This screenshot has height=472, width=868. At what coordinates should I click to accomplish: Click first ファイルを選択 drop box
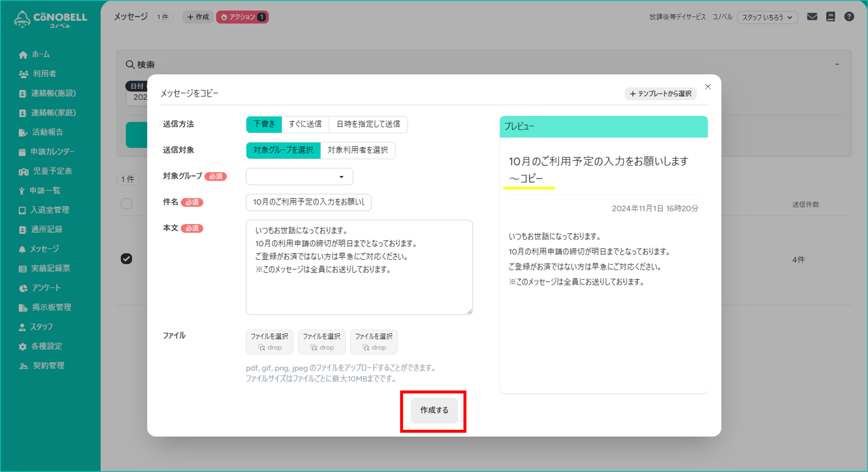click(x=270, y=342)
